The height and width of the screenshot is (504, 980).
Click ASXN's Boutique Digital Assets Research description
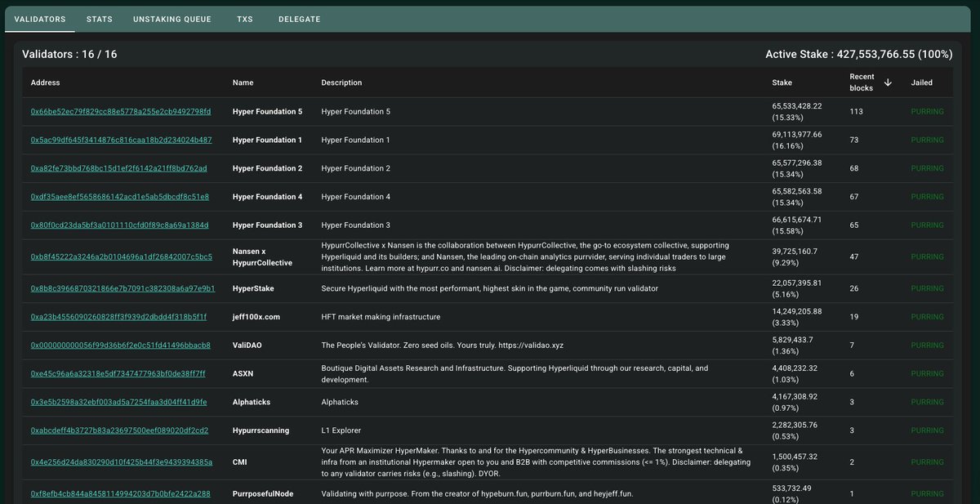pos(514,374)
